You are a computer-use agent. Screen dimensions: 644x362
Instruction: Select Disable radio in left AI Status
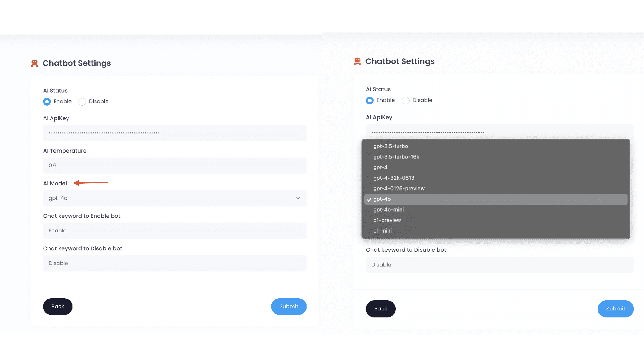coord(82,102)
